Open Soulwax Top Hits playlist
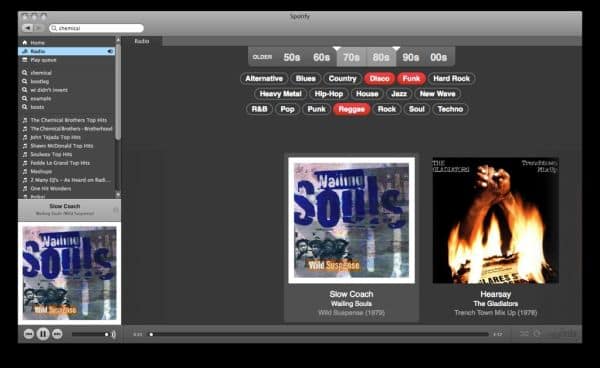The height and width of the screenshot is (368, 600). [51, 155]
